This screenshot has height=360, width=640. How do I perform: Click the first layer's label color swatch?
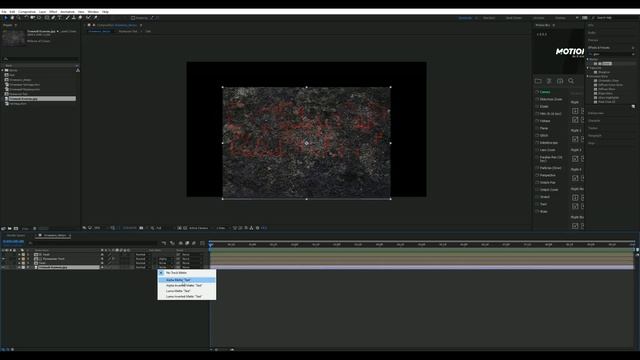click(x=23, y=254)
